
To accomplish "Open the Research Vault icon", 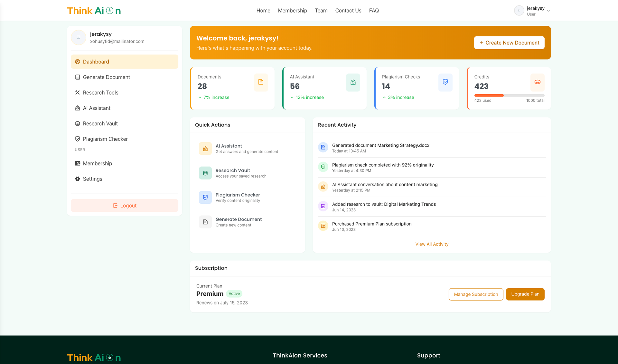I will [x=77, y=123].
